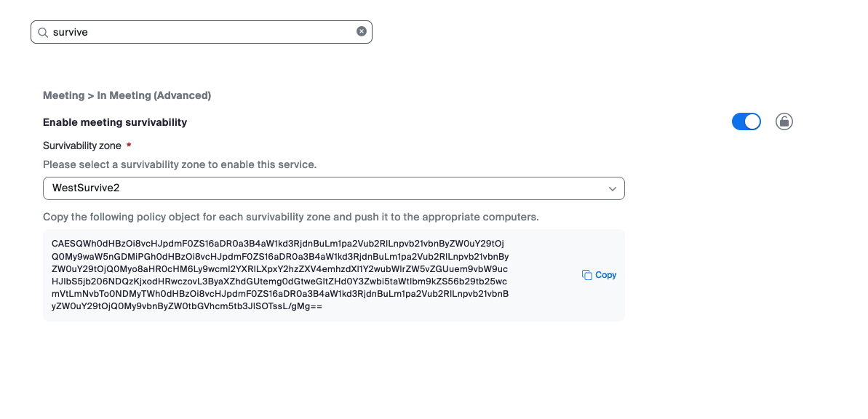Go to 'In Meeting (Advanced)' breadcrumb section
Screen dimensions: 868x419
click(154, 95)
